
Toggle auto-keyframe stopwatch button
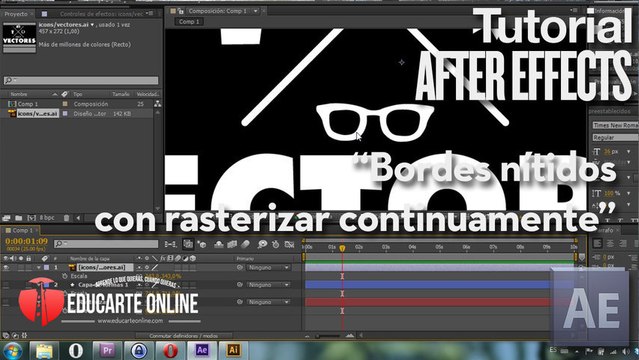(275, 244)
